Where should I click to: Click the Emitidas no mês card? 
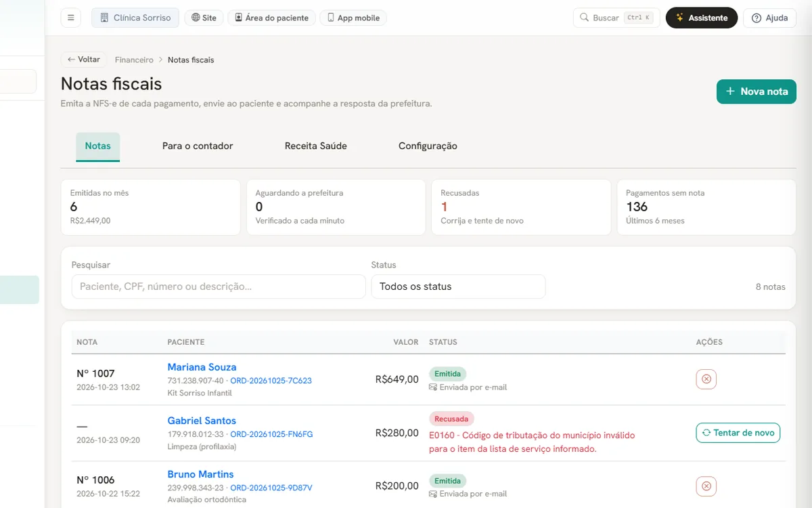click(x=151, y=207)
